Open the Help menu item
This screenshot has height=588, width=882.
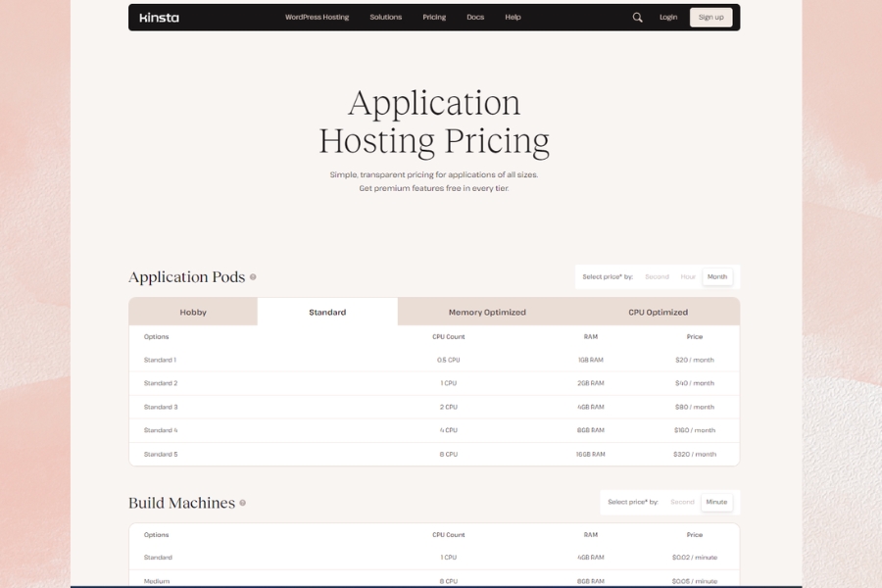(x=513, y=18)
